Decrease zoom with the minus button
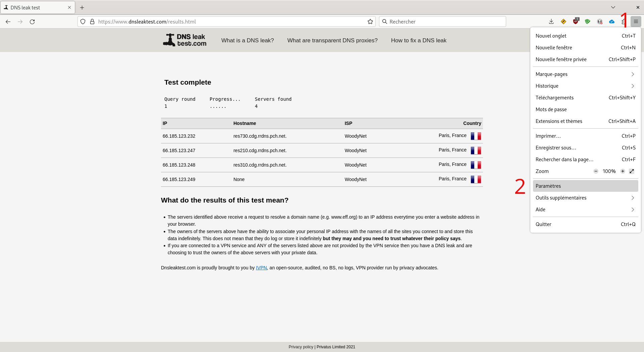Image resolution: width=644 pixels, height=352 pixels. click(596, 171)
